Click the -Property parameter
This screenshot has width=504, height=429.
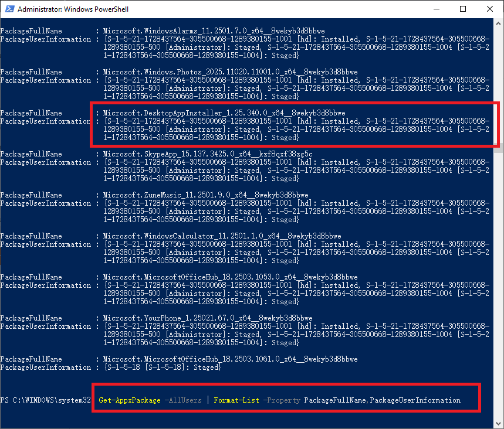[x=282, y=400]
